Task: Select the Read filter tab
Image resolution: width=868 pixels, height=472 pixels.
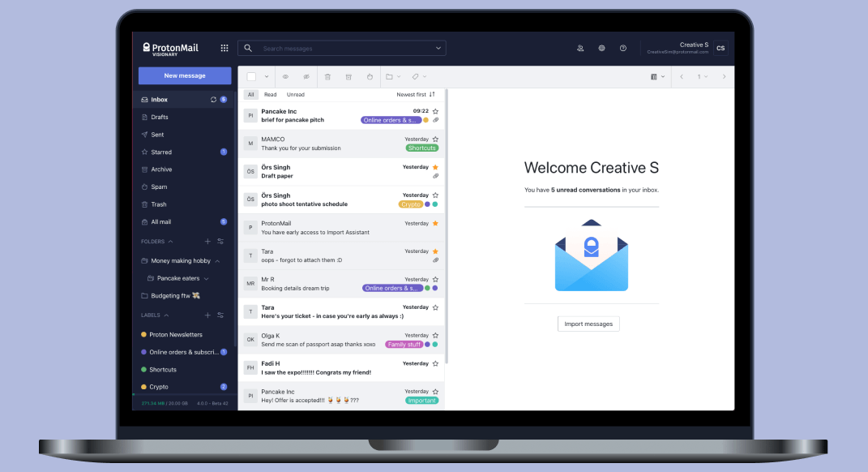Action: [270, 95]
